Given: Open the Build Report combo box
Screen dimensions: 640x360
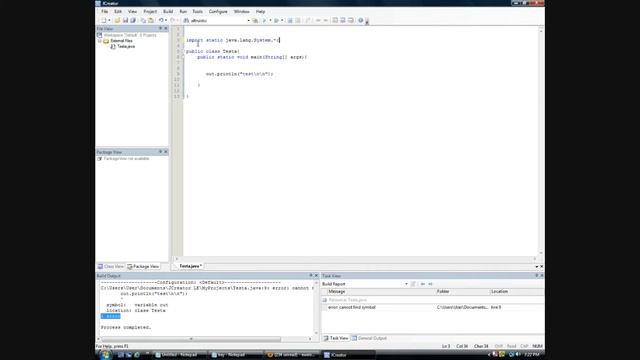Looking at the screenshot, I should 365,284.
